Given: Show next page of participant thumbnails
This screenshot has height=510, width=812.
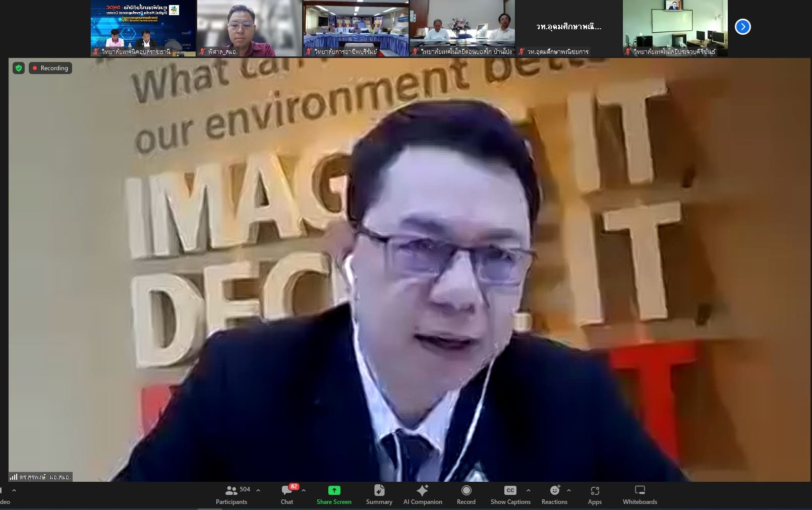Looking at the screenshot, I should pyautogui.click(x=742, y=27).
